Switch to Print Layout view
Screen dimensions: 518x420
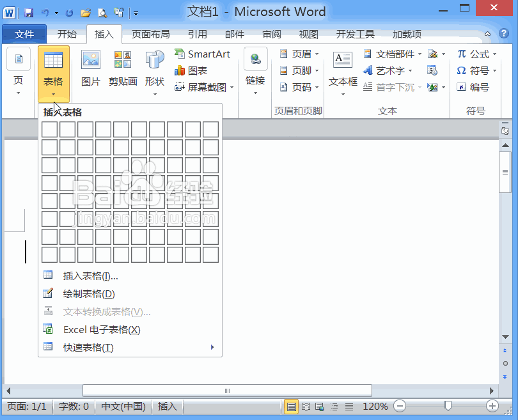291,407
